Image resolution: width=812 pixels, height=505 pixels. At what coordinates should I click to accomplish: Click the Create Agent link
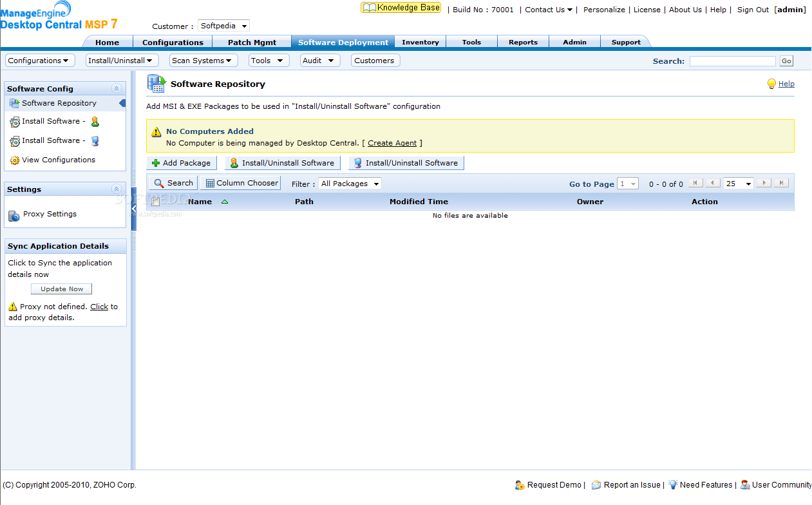coord(392,143)
